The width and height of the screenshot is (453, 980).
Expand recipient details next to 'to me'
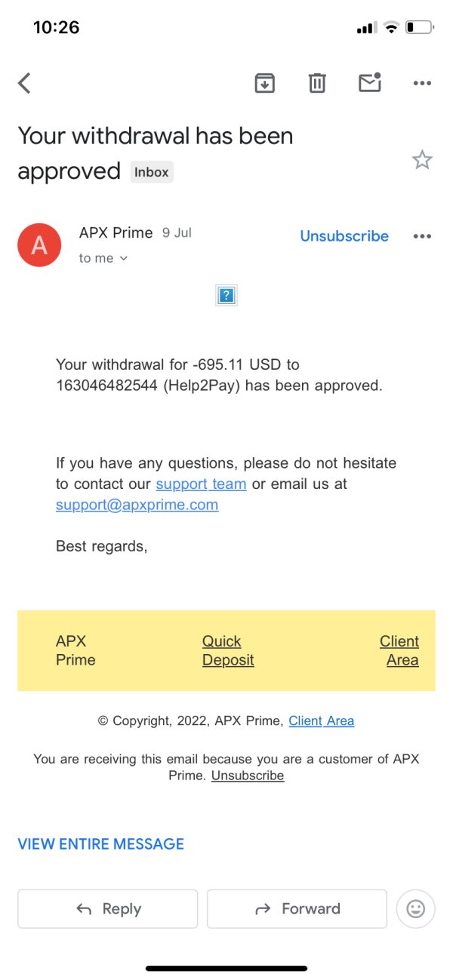click(124, 258)
